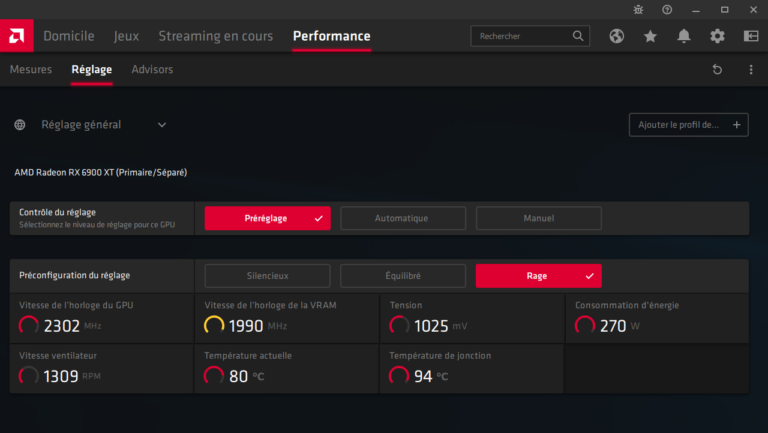Open the three-dot more options menu
Screen dimensions: 768x433
tap(751, 70)
